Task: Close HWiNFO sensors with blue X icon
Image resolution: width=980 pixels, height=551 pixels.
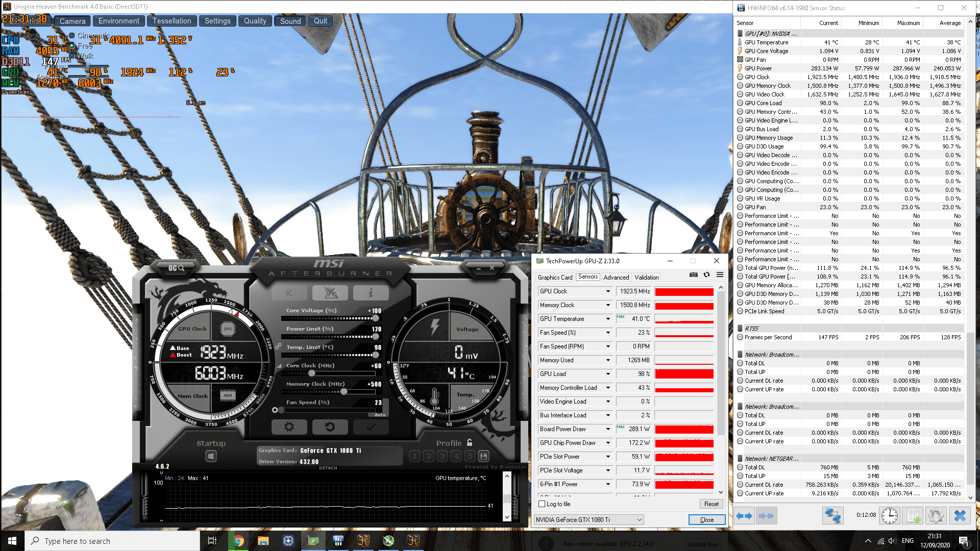Action: (x=960, y=516)
